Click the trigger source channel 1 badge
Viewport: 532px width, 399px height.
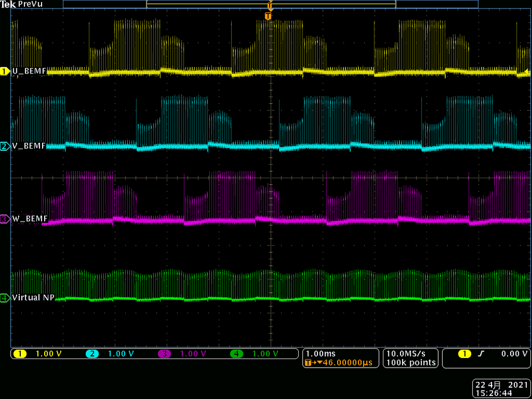click(464, 354)
